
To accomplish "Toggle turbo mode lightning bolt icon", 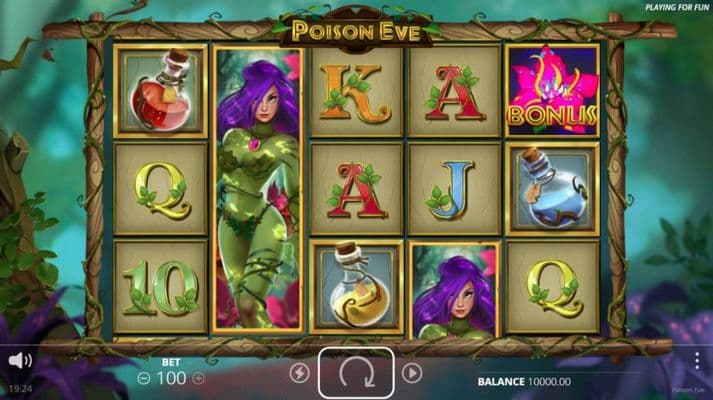I will click(x=299, y=373).
